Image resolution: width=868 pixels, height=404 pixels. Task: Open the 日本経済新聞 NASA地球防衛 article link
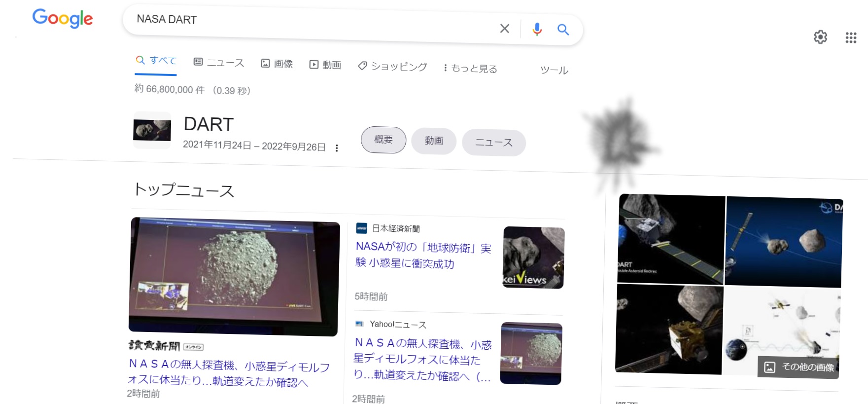tap(423, 255)
